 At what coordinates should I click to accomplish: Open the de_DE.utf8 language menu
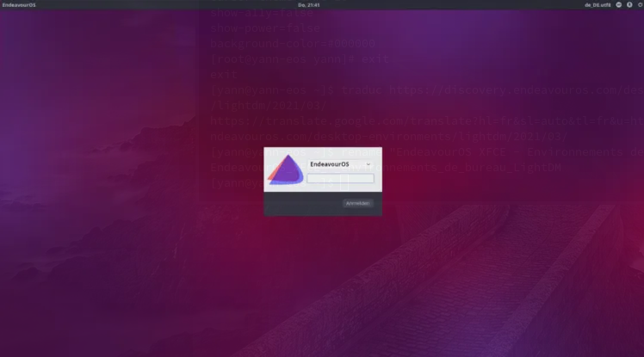[598, 4]
